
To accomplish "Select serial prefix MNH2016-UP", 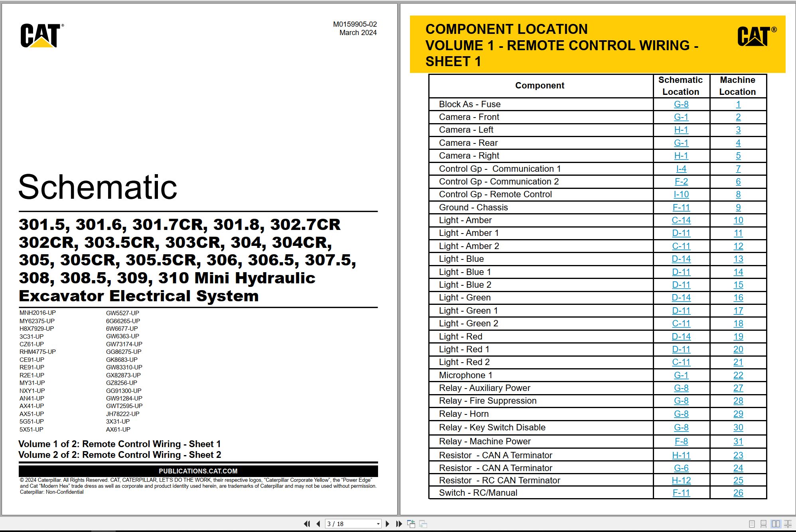I will pyautogui.click(x=37, y=313).
